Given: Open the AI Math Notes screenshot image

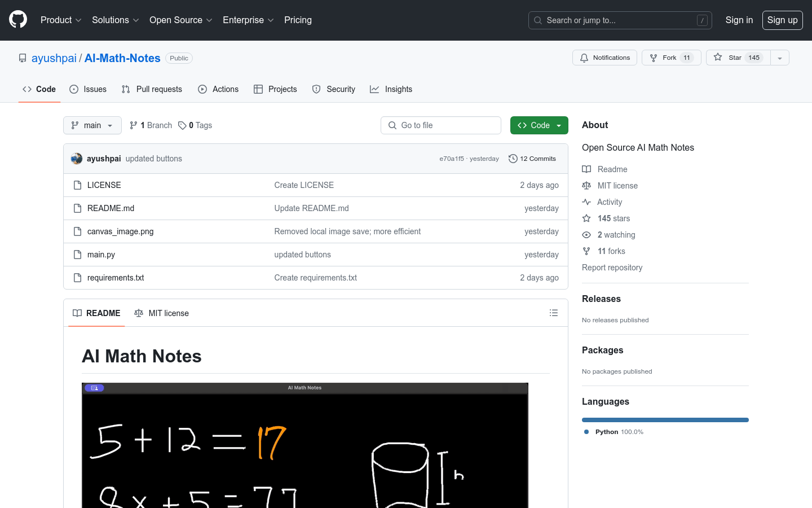Looking at the screenshot, I should (x=305, y=445).
